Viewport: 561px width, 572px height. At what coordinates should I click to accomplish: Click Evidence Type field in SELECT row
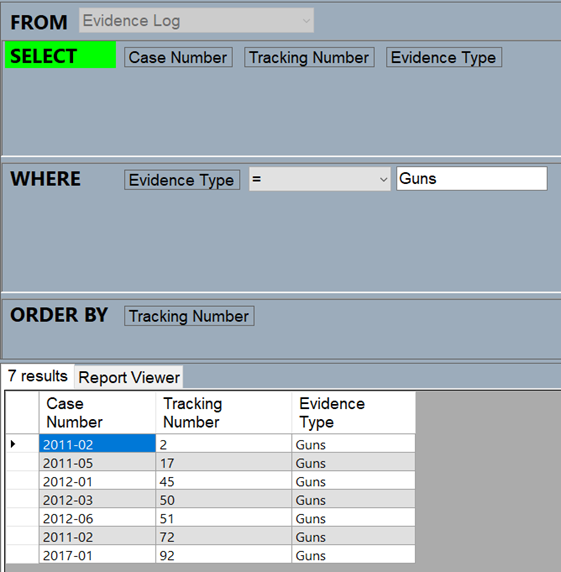(444, 57)
